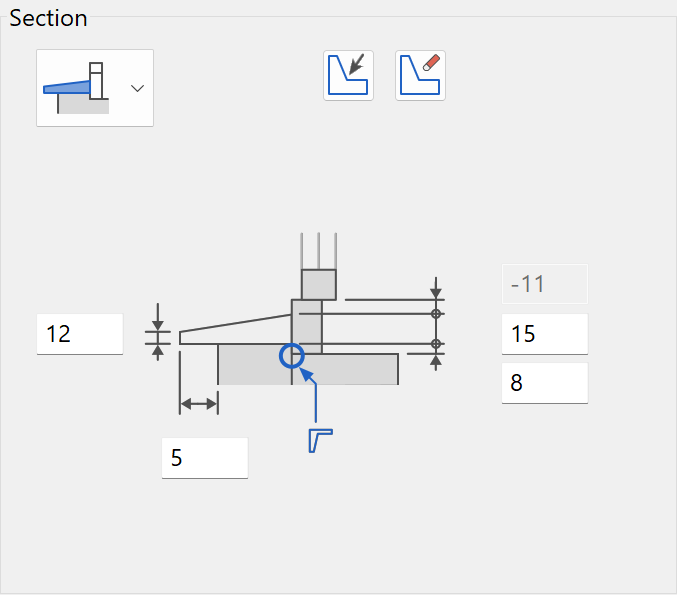Click the blue arrow pointing to the circle

[x=310, y=395]
